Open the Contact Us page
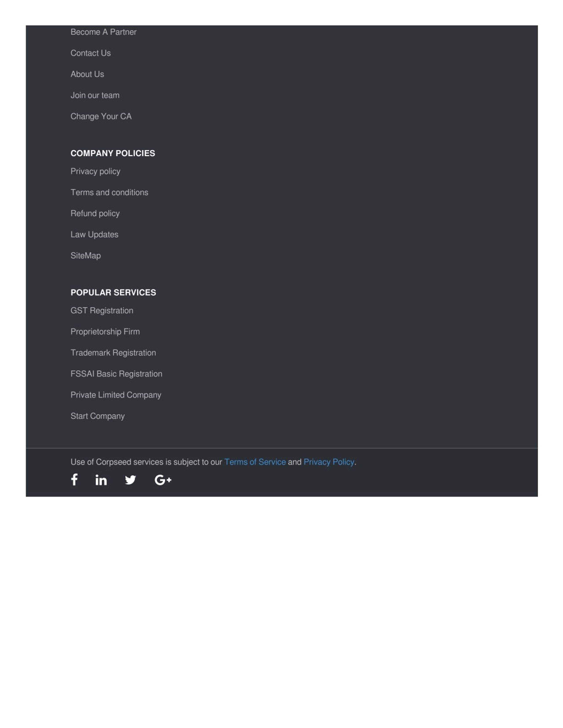The height and width of the screenshot is (728, 563). coord(91,53)
